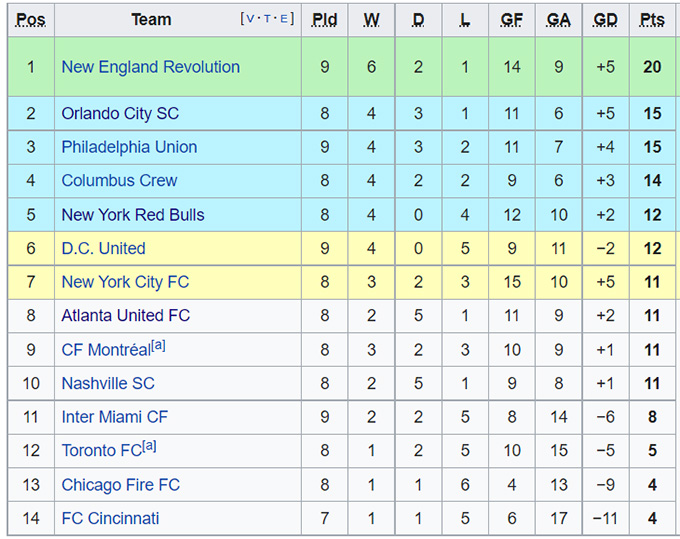Click footnote [a] next to CF Montréal
The width and height of the screenshot is (680, 539).
[158, 345]
